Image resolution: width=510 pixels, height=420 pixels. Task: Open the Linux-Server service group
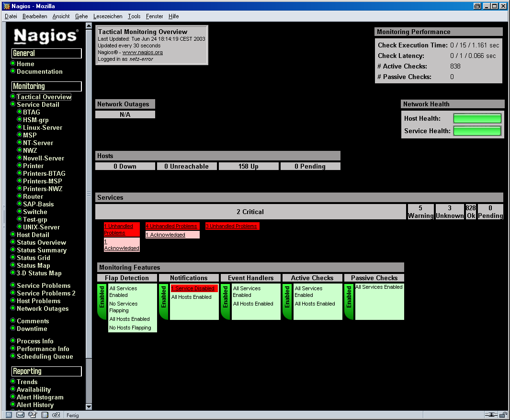[x=43, y=127]
